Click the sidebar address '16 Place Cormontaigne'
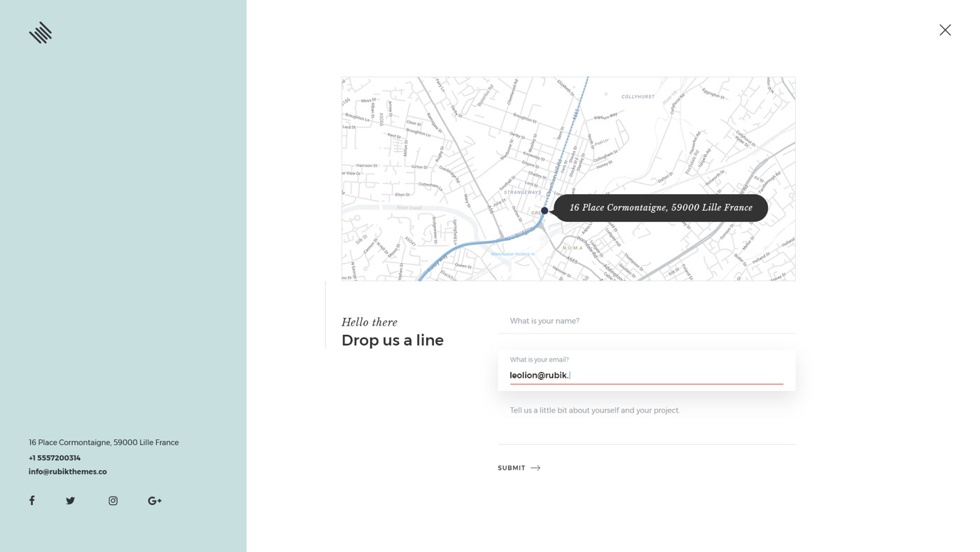 click(x=104, y=443)
